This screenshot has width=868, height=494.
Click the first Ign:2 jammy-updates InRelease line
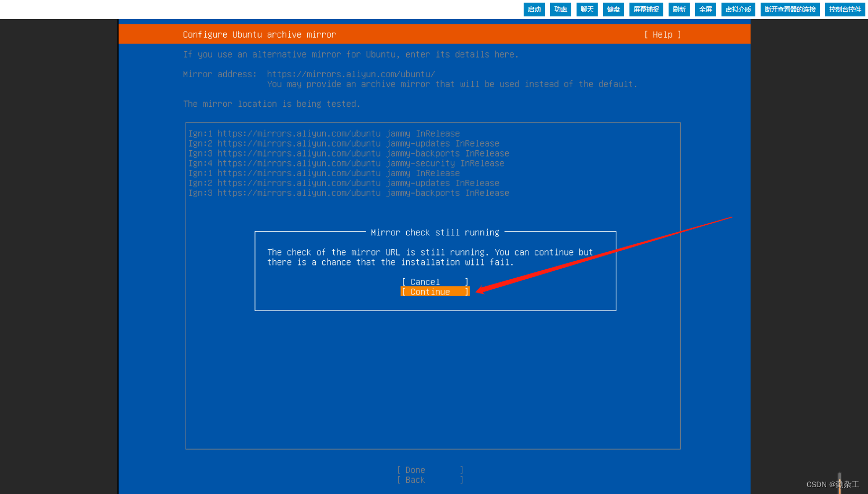coord(344,144)
